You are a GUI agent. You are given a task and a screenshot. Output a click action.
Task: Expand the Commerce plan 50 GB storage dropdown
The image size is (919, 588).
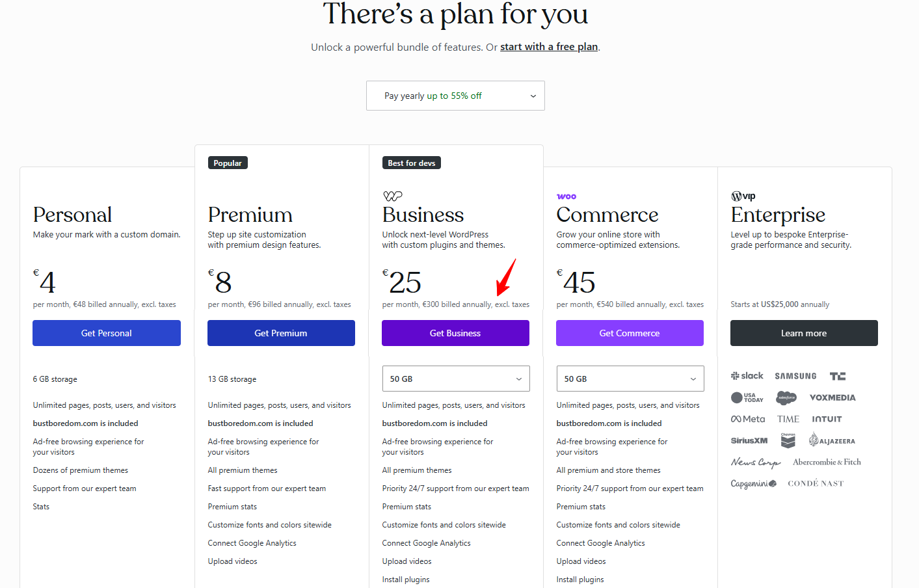pyautogui.click(x=630, y=379)
